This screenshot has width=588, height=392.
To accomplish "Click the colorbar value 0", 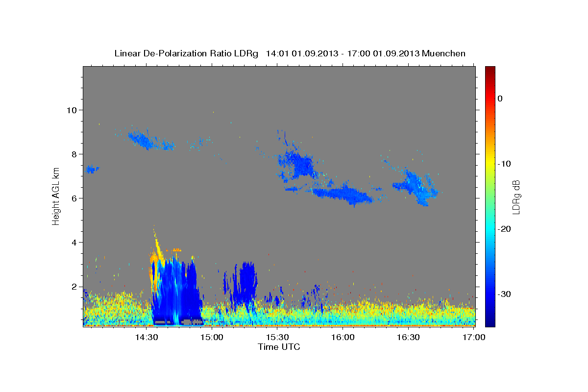I will (500, 98).
